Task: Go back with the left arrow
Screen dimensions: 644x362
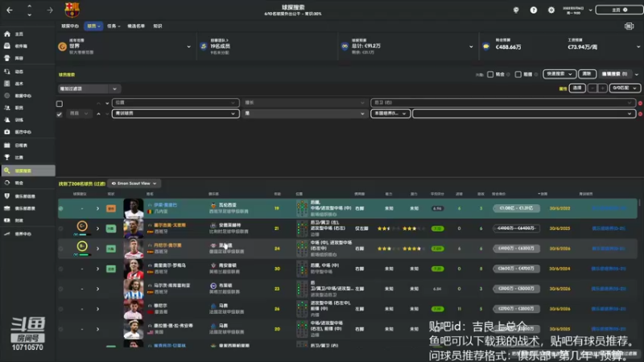Action: pos(10,10)
